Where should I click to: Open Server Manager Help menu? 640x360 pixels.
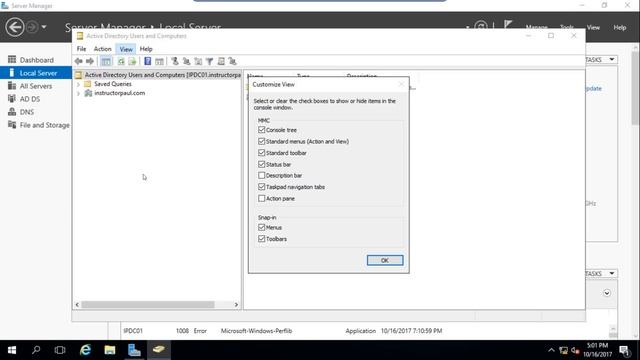point(619,27)
